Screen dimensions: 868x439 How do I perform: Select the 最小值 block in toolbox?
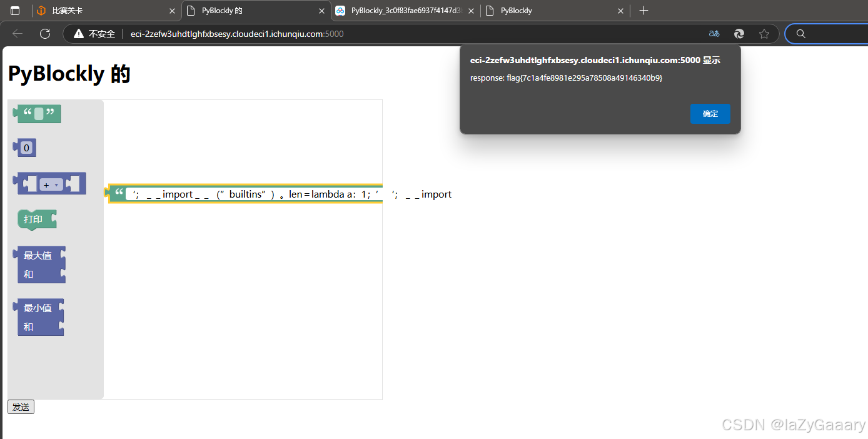pos(39,317)
